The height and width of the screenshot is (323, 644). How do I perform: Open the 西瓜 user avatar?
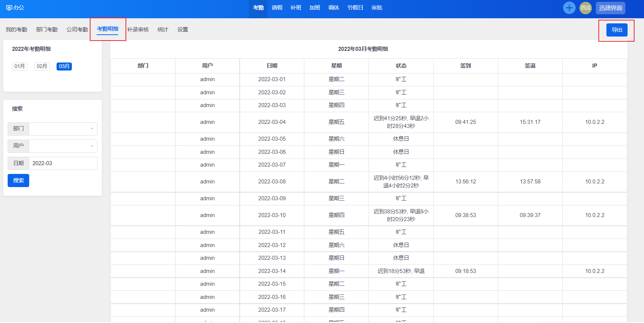(585, 8)
